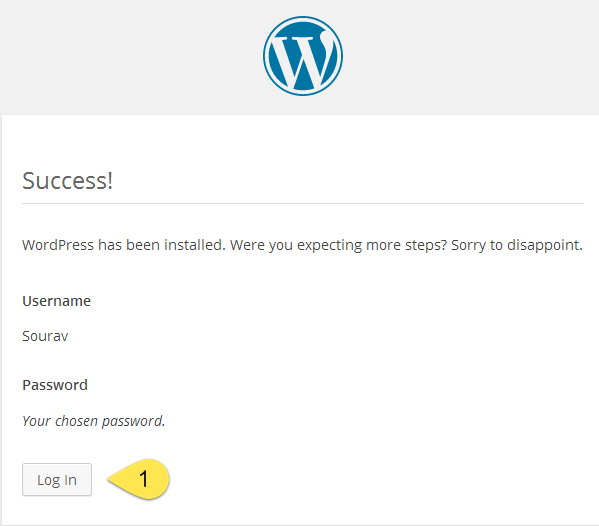Click the Username label
599x526 pixels.
pos(57,301)
